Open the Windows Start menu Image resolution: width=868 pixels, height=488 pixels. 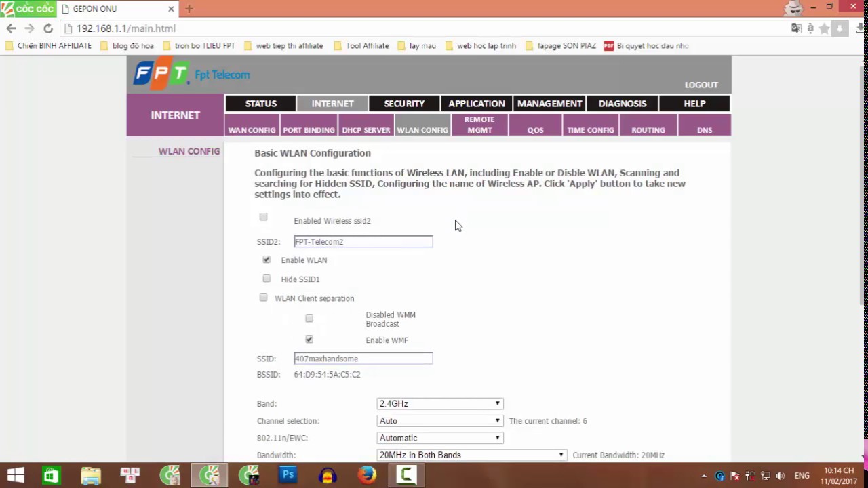pyautogui.click(x=15, y=475)
